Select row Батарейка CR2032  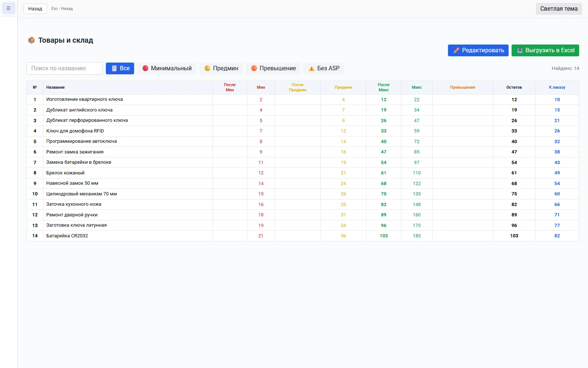(x=303, y=236)
